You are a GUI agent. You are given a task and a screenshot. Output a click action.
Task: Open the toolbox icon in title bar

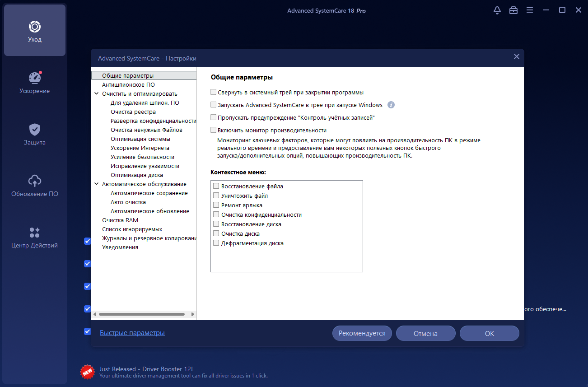click(513, 10)
